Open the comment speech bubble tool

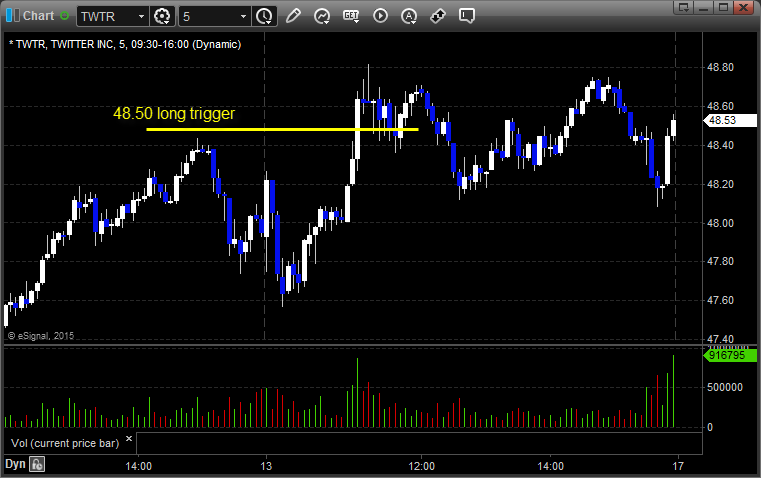tap(467, 16)
